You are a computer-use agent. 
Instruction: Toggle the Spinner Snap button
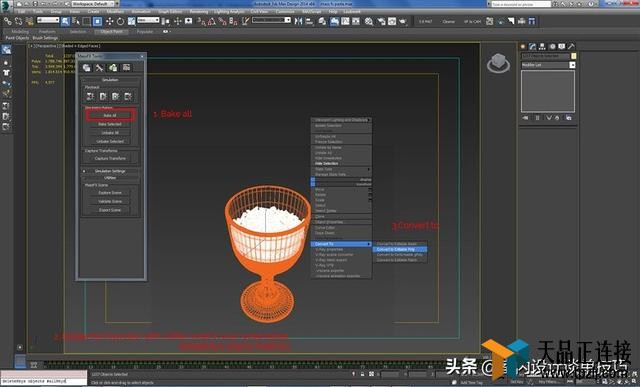coord(233,21)
